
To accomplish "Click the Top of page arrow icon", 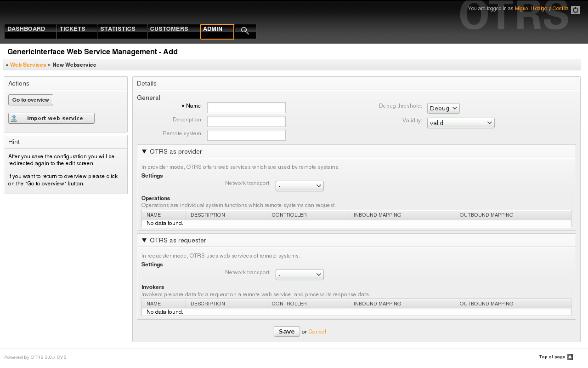I will tap(570, 357).
